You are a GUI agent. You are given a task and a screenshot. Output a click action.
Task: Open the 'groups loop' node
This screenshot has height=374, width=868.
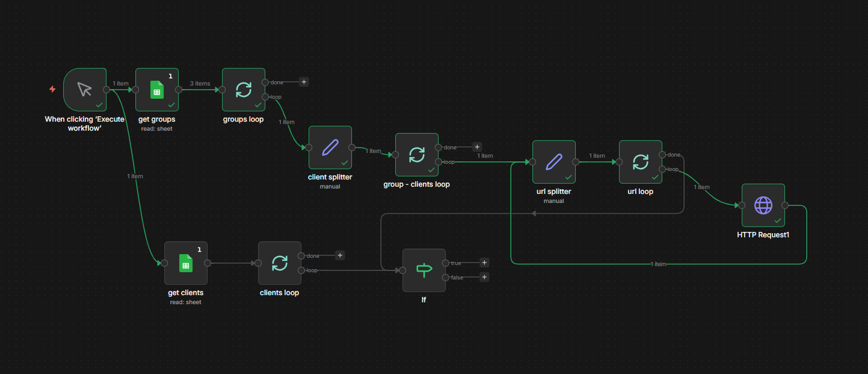[x=244, y=90]
